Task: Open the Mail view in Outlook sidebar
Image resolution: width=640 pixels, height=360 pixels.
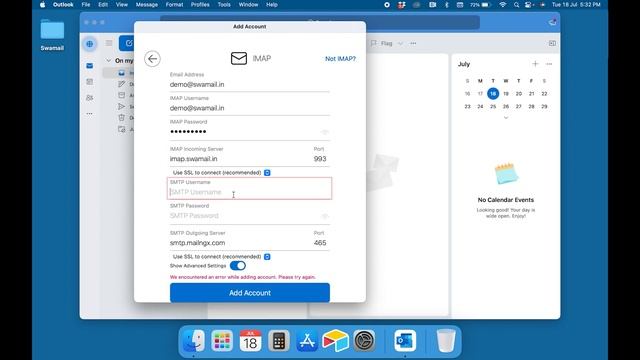Action: pos(89,66)
